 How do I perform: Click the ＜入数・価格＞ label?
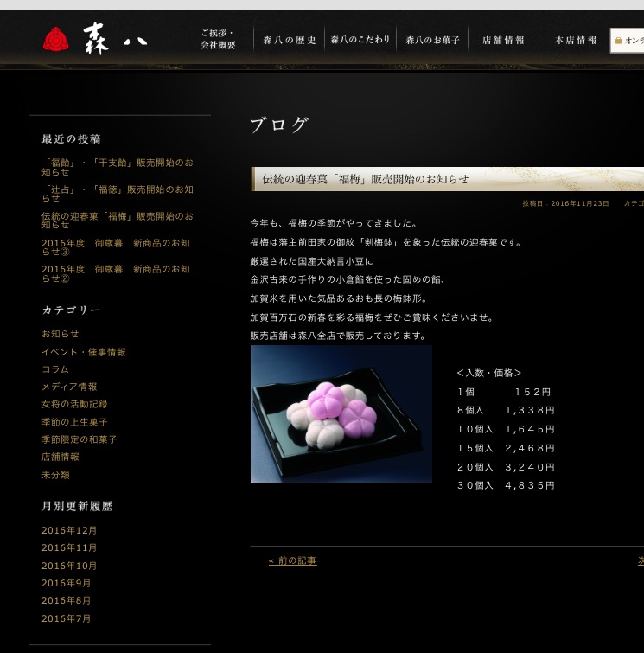click(x=489, y=373)
